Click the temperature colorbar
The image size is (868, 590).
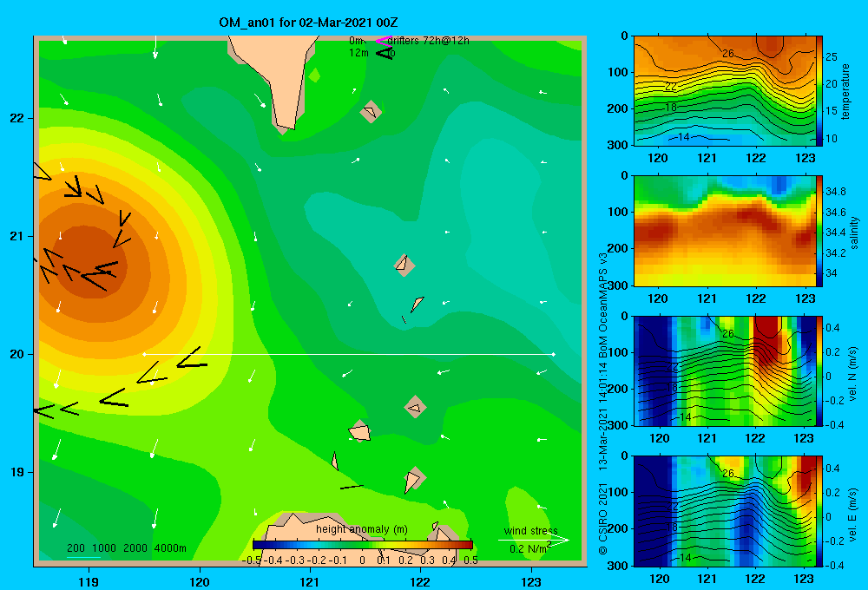[x=819, y=90]
